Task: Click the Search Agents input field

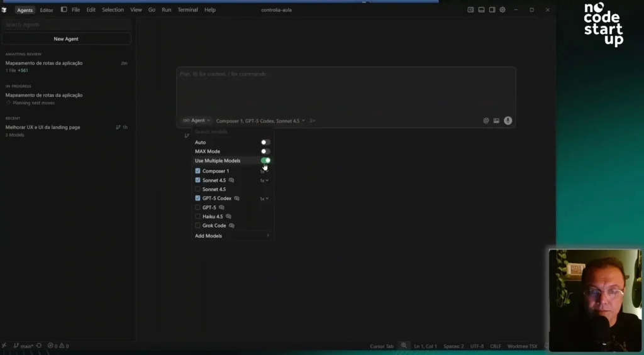Action: point(66,25)
